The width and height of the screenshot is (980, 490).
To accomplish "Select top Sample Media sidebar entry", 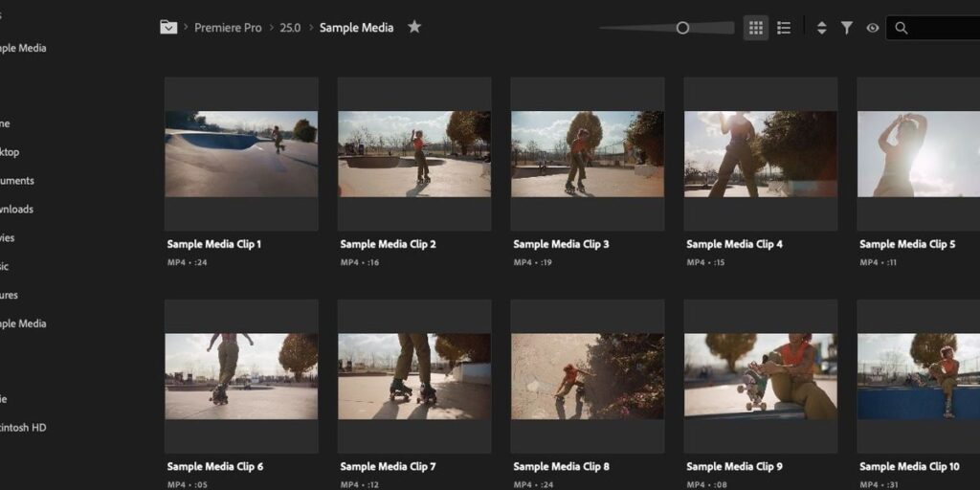I will [23, 48].
